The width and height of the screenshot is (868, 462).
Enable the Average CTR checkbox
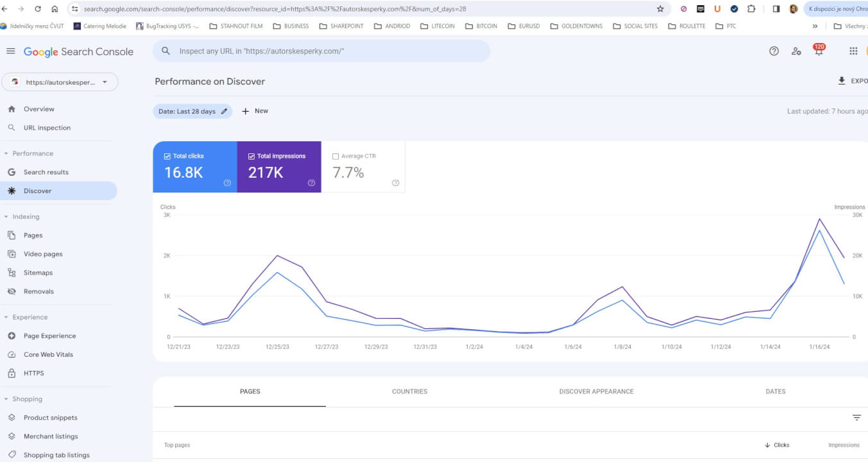pyautogui.click(x=336, y=156)
